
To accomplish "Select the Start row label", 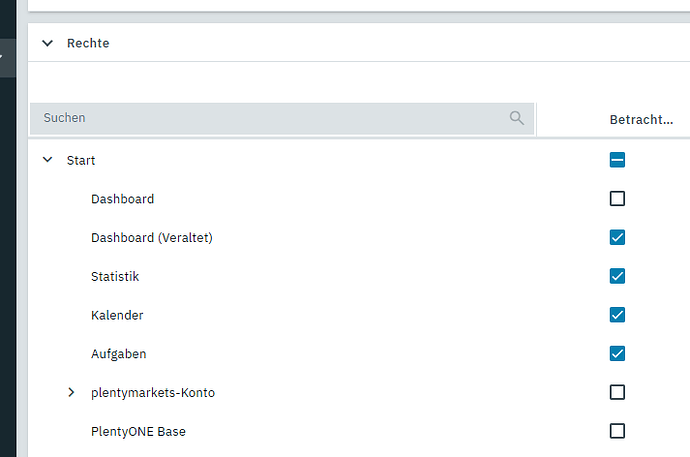I will (81, 161).
